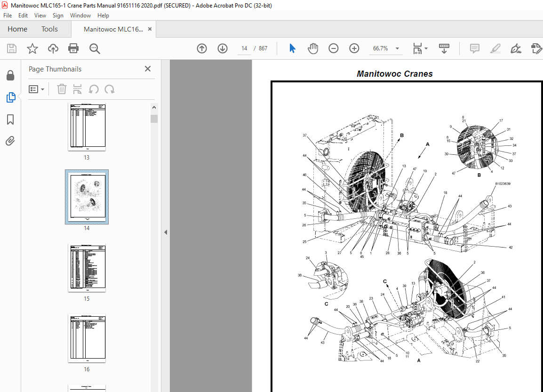Image resolution: width=543 pixels, height=392 pixels.
Task: Click the scrolling mode keyboard icon
Action: [444, 48]
